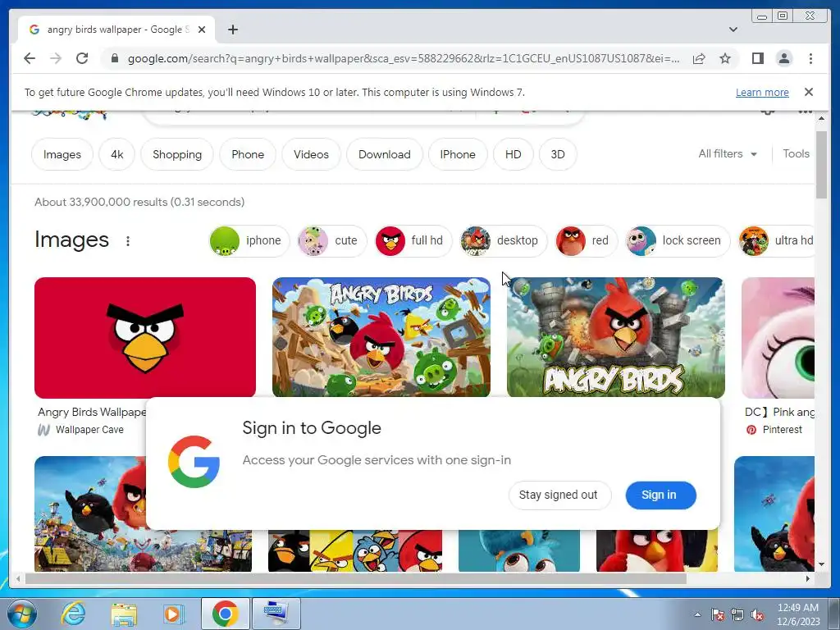Click the forward navigation arrow
840x630 pixels.
56,58
